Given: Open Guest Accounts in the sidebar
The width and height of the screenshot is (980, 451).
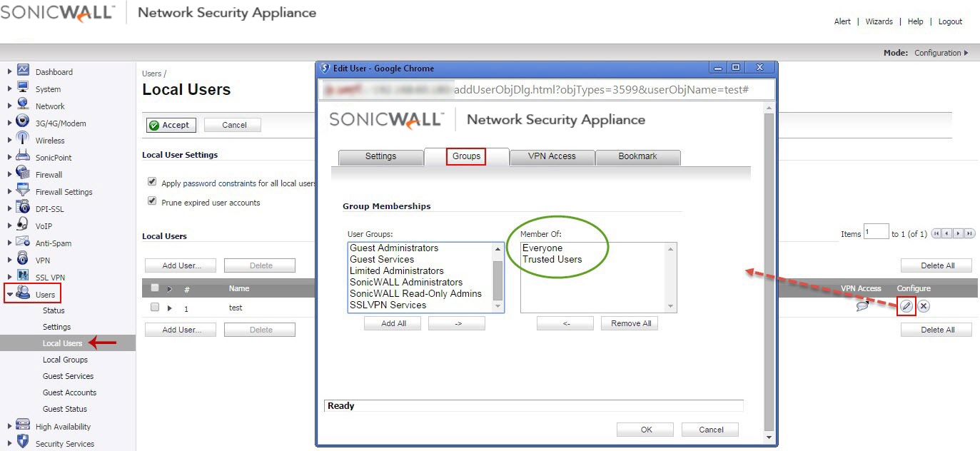Looking at the screenshot, I should coord(69,392).
